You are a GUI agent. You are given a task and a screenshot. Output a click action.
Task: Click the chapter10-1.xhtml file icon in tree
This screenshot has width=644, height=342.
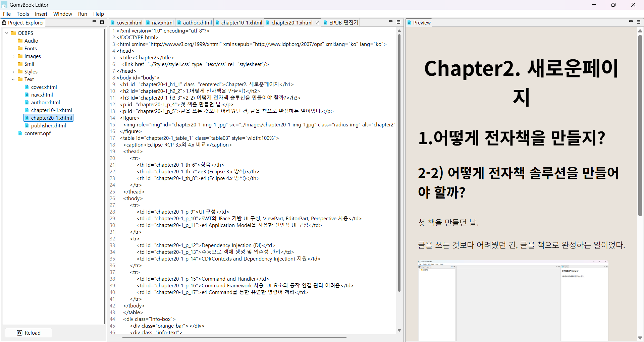[27, 110]
